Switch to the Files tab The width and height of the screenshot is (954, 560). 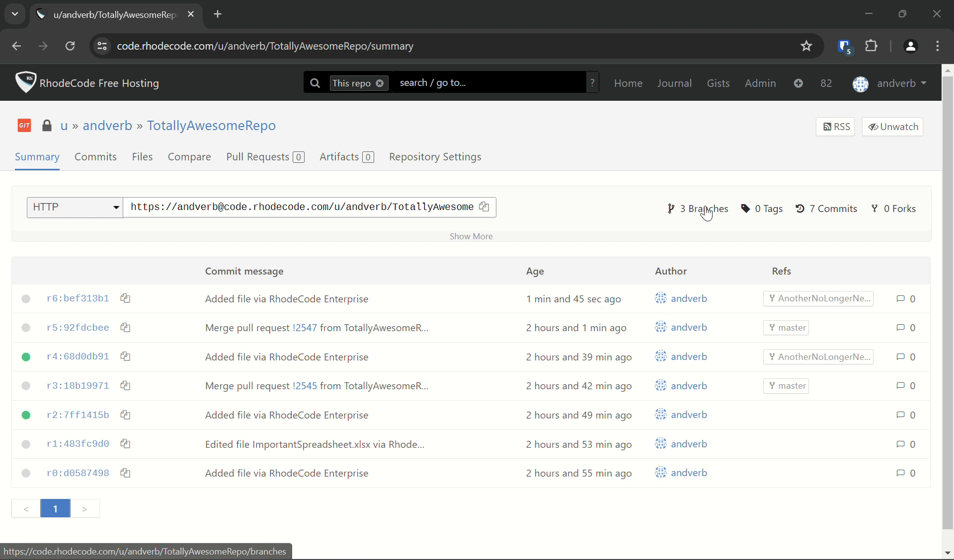(x=142, y=157)
